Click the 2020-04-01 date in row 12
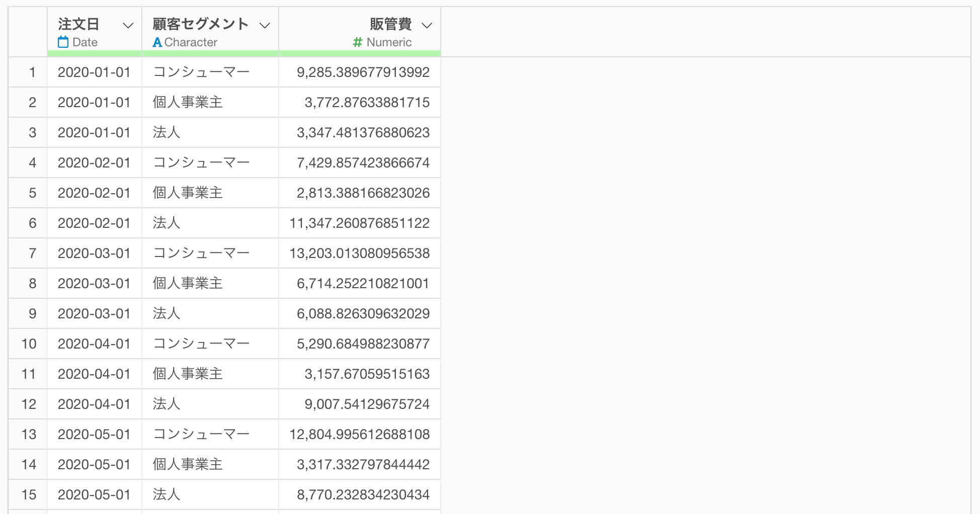 94,404
